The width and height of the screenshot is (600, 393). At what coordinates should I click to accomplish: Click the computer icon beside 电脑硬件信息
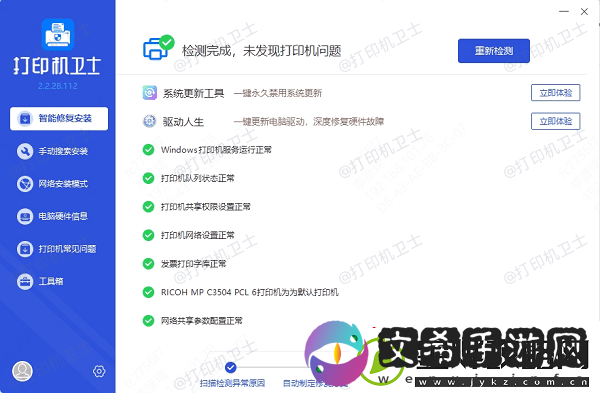25,216
